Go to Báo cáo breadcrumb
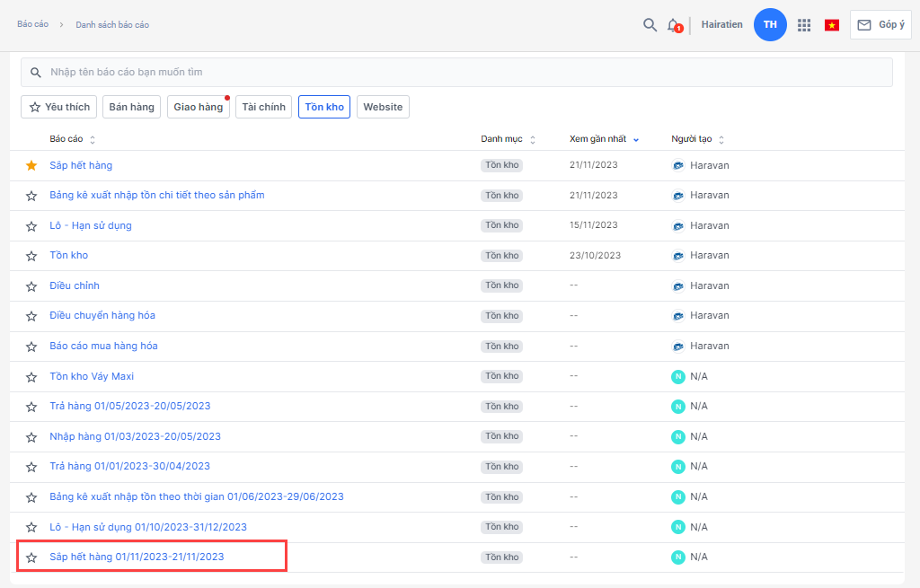The image size is (920, 588). click(32, 24)
